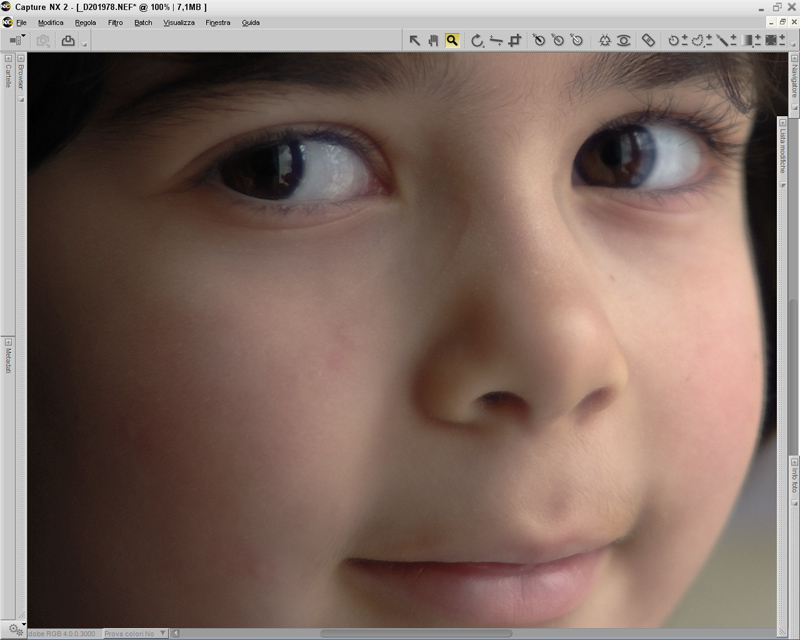Open the Modifica menu

51,22
